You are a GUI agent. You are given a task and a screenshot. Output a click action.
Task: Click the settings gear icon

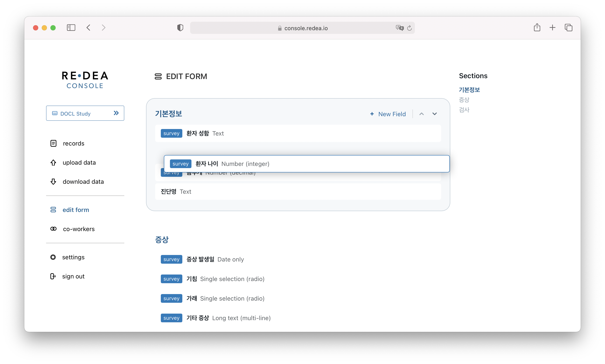click(53, 257)
